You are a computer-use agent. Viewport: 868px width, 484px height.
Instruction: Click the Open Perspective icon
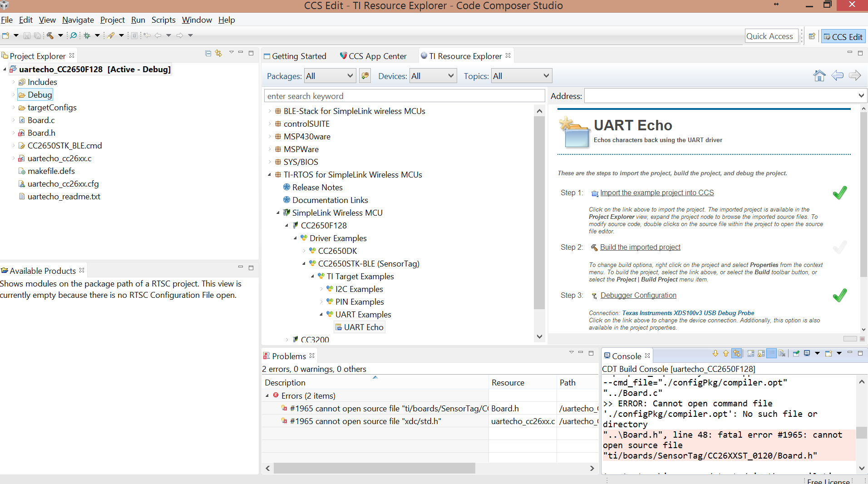coord(812,36)
